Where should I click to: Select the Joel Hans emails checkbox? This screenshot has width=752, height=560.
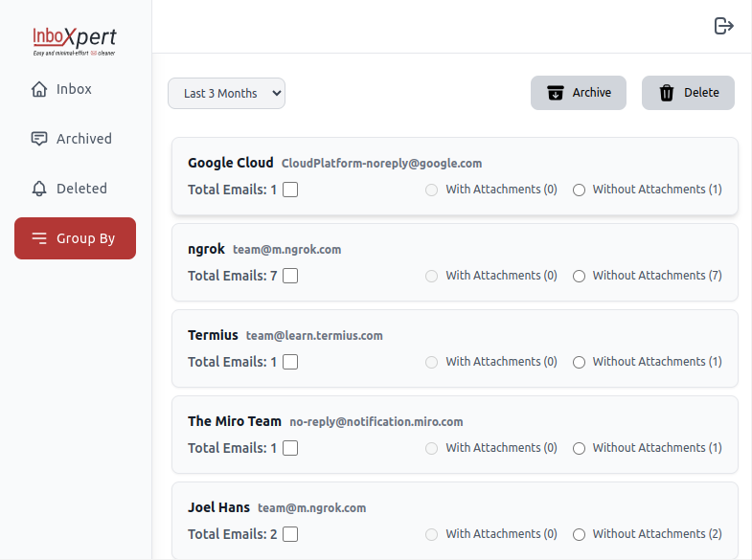pyautogui.click(x=290, y=534)
